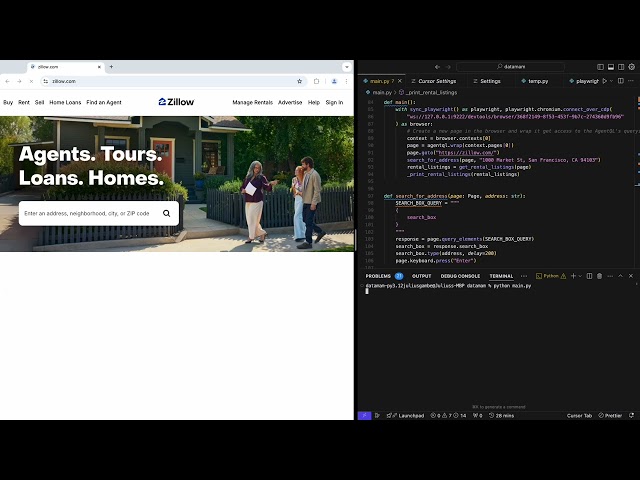The width and height of the screenshot is (640, 480).
Task: Open Advertise link on Zillow
Action: pos(290,102)
